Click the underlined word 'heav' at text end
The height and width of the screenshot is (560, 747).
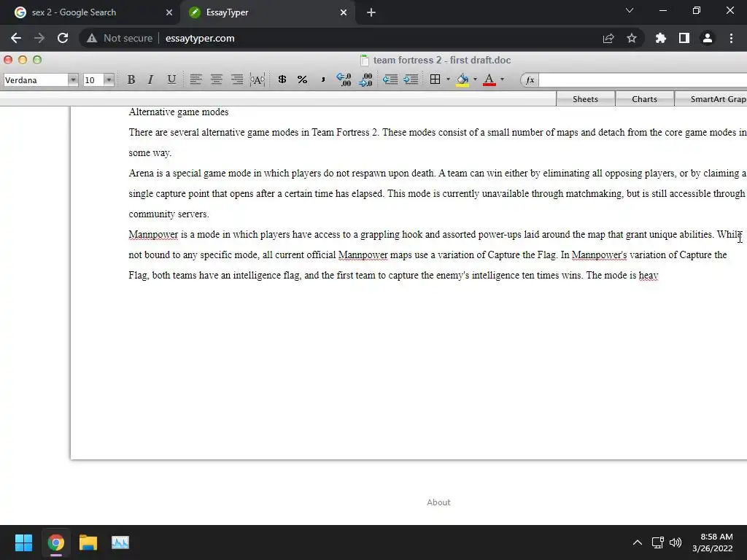649,275
